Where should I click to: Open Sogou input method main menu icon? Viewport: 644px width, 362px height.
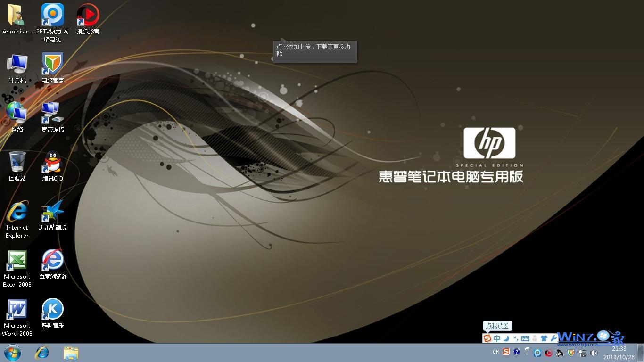click(x=487, y=338)
